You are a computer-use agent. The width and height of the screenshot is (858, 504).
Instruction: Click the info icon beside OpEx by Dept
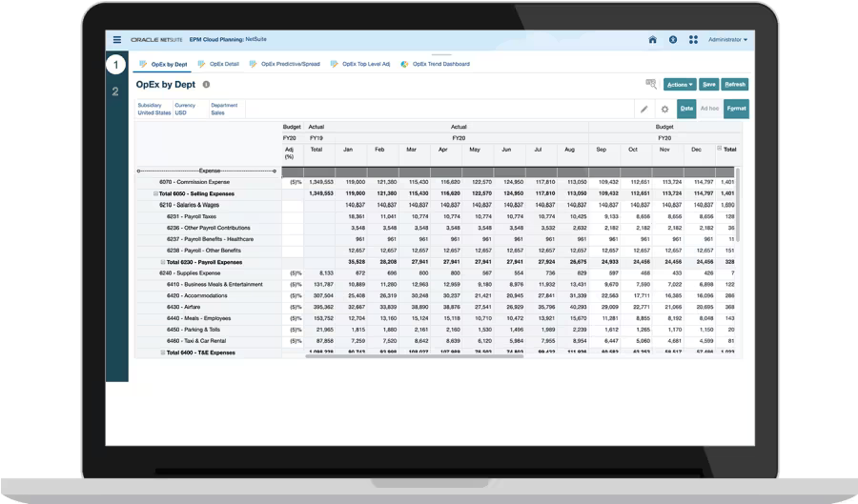click(x=206, y=85)
